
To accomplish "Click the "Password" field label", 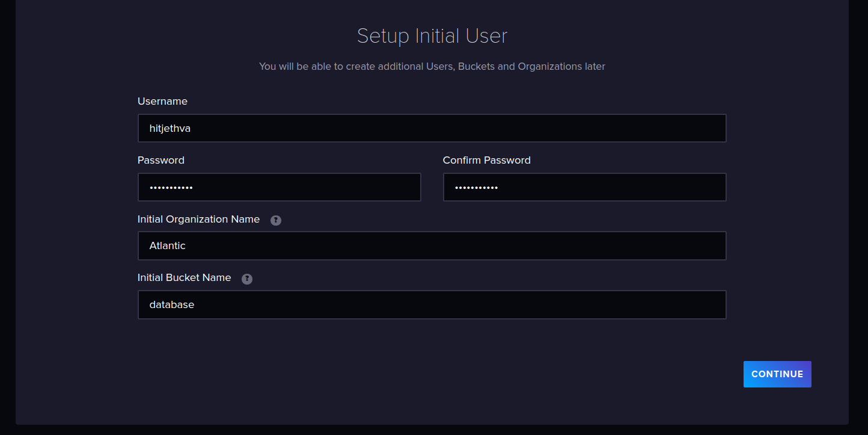I will (x=161, y=160).
